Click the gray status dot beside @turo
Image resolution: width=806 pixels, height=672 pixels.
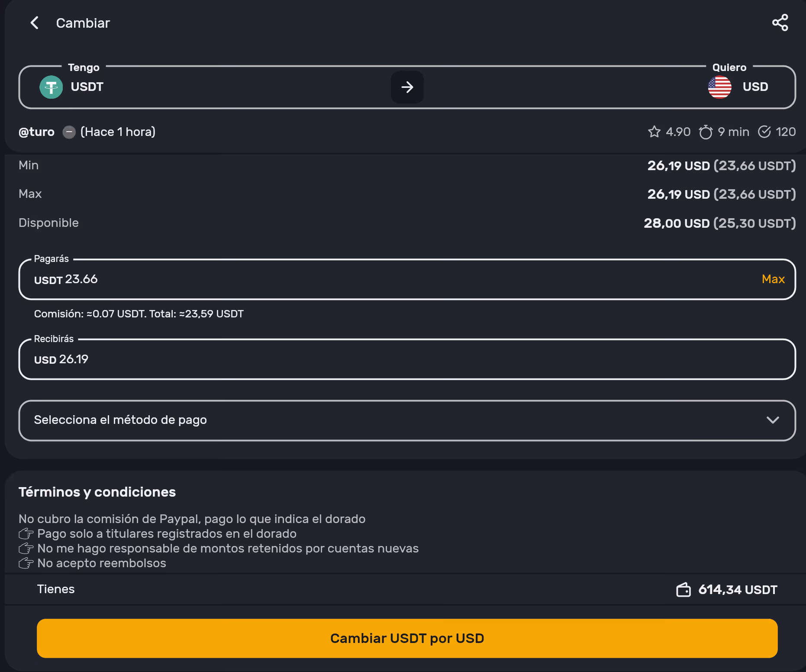point(69,132)
